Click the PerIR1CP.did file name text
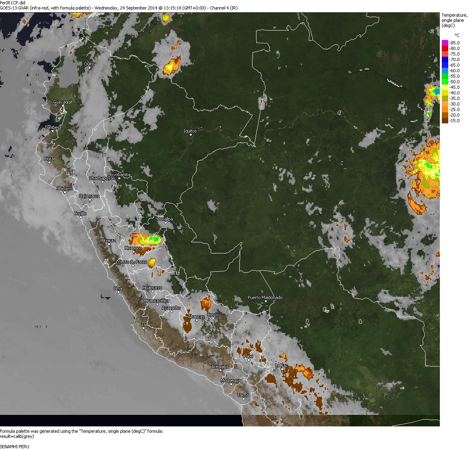 pyautogui.click(x=13, y=3)
